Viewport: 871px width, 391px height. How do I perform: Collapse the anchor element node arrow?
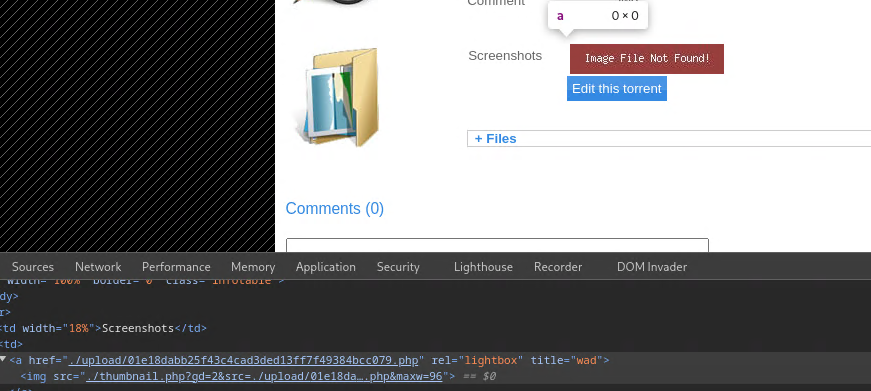tap(3, 359)
